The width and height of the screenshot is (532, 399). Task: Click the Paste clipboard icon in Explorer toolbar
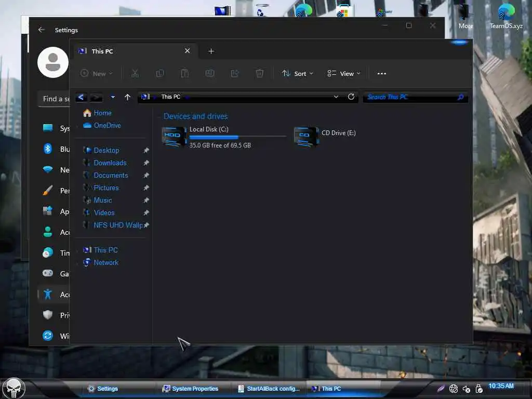(185, 73)
